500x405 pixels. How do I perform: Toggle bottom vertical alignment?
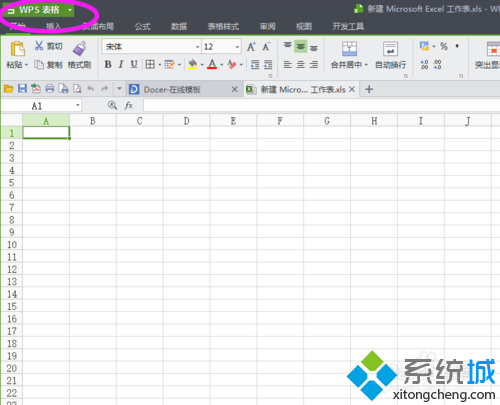point(314,48)
